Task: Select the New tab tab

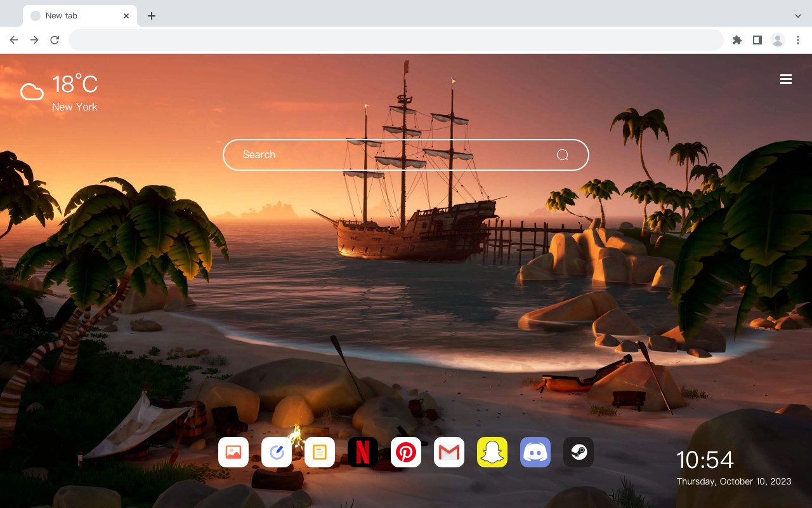Action: point(80,16)
